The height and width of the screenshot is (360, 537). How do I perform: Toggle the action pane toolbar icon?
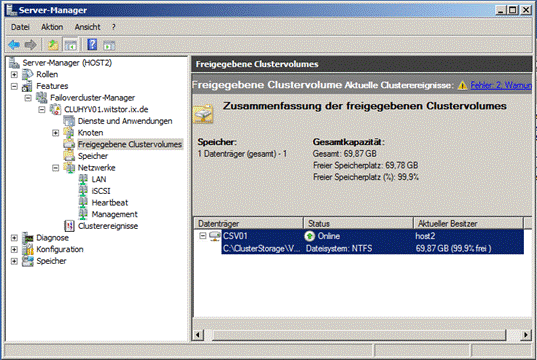point(109,45)
